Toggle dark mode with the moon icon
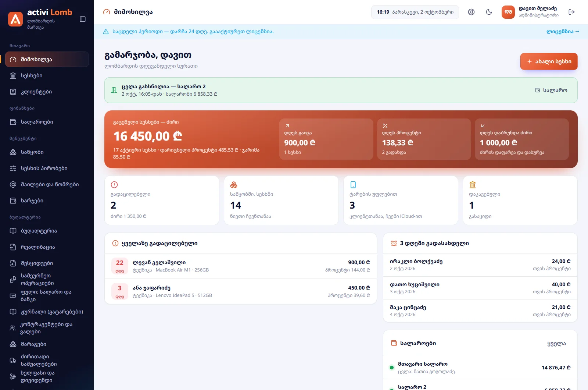 click(489, 12)
